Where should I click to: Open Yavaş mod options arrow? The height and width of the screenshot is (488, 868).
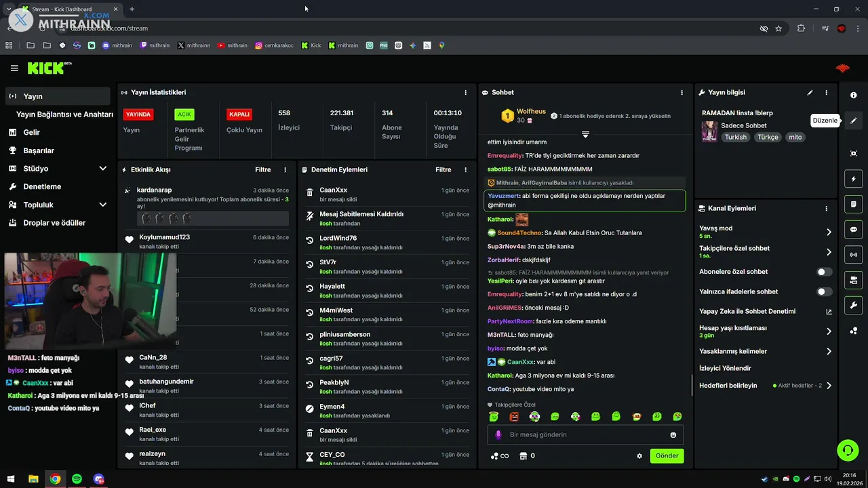click(x=829, y=232)
